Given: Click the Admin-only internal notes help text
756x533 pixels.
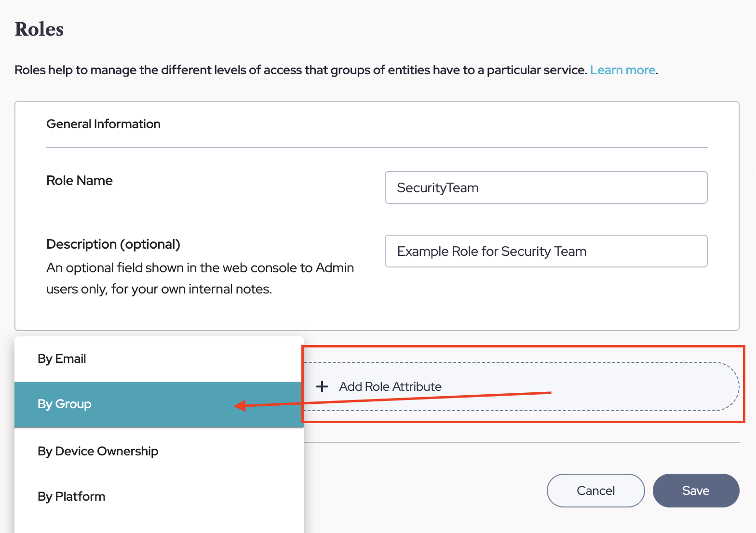Looking at the screenshot, I should (x=200, y=279).
